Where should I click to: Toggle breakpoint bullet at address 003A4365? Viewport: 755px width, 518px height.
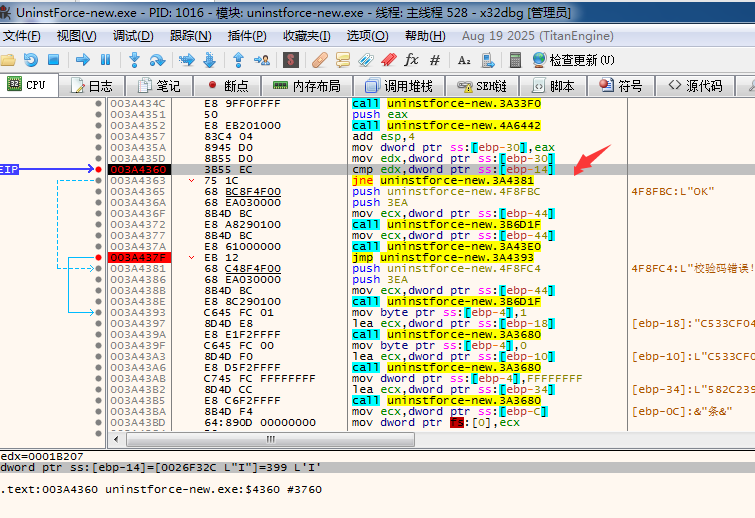(x=98, y=192)
